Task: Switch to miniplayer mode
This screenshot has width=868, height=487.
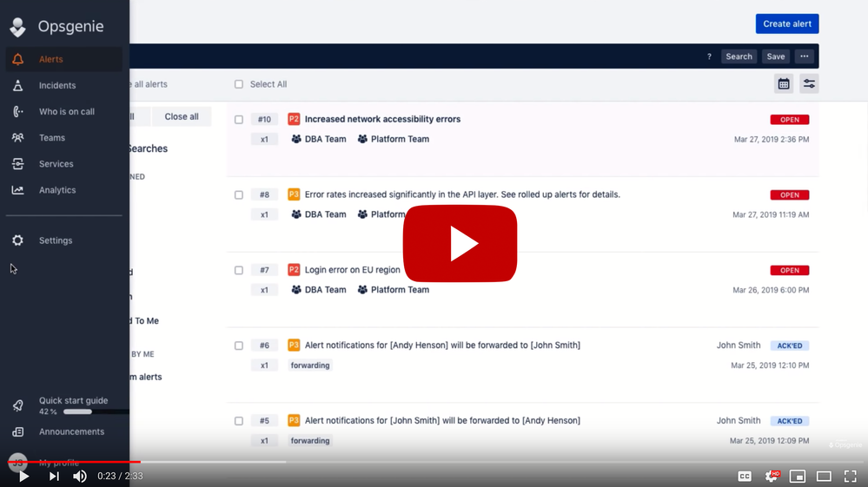Action: (x=797, y=476)
